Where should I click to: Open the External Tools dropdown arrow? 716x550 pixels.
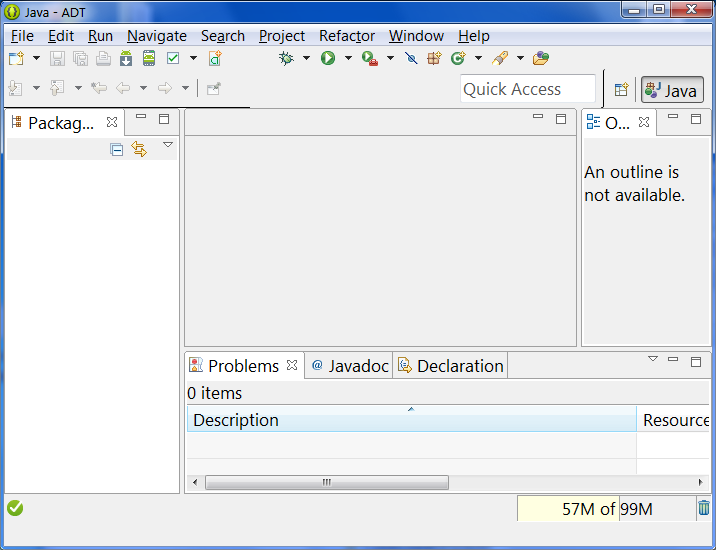pyautogui.click(x=390, y=58)
